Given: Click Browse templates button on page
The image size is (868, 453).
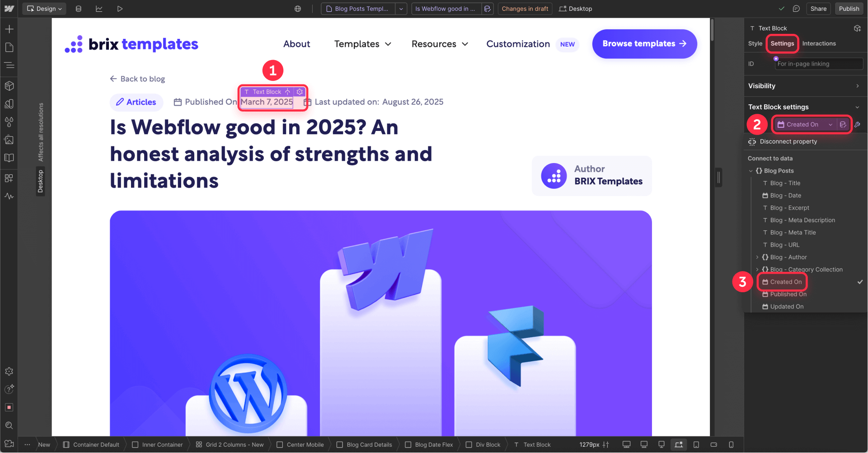Looking at the screenshot, I should click(644, 44).
